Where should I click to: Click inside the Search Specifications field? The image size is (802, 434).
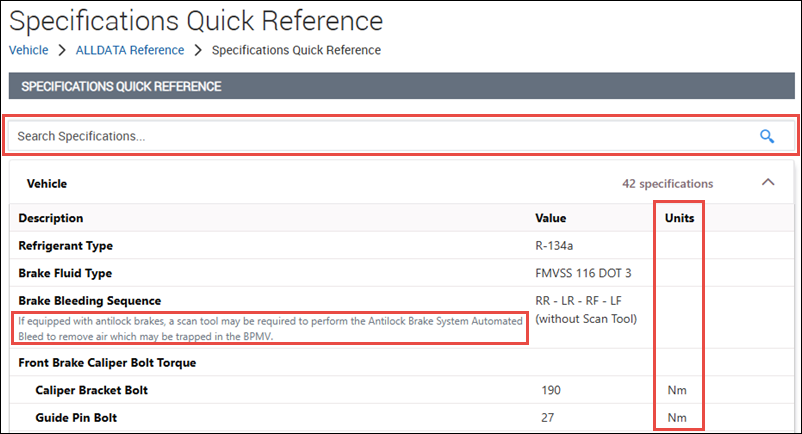[x=380, y=136]
